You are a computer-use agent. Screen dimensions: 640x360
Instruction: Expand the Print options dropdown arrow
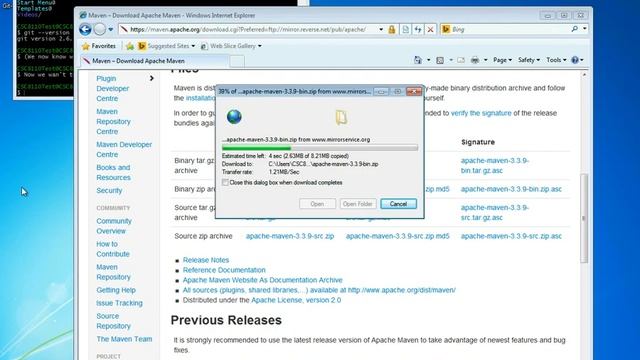[485, 60]
